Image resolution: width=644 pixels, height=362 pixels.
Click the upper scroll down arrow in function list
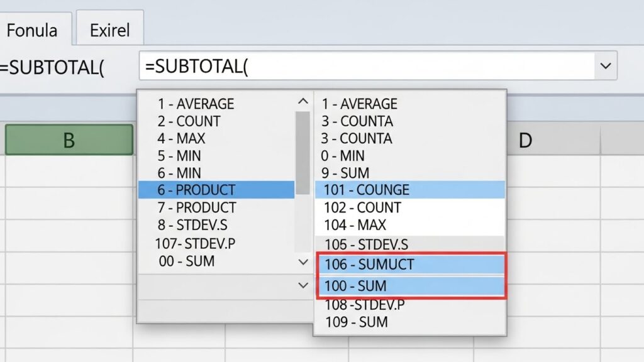point(303,262)
